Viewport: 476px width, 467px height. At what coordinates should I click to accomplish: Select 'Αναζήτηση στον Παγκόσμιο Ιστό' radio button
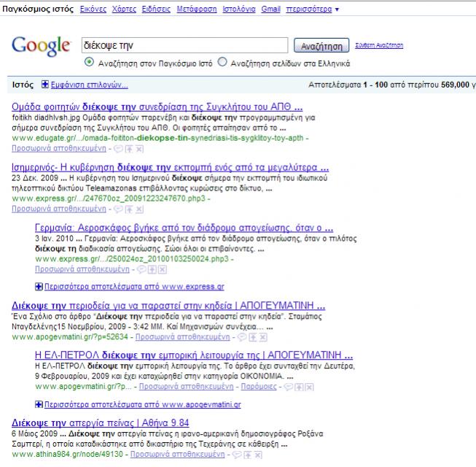pyautogui.click(x=89, y=62)
